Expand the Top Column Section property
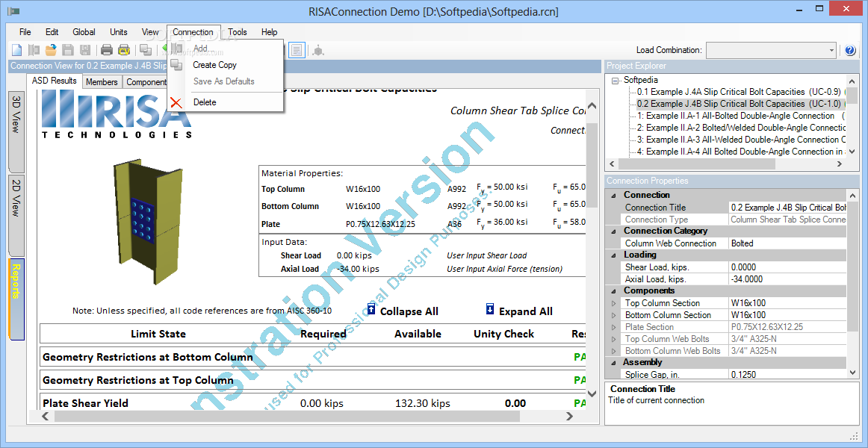 pyautogui.click(x=613, y=303)
